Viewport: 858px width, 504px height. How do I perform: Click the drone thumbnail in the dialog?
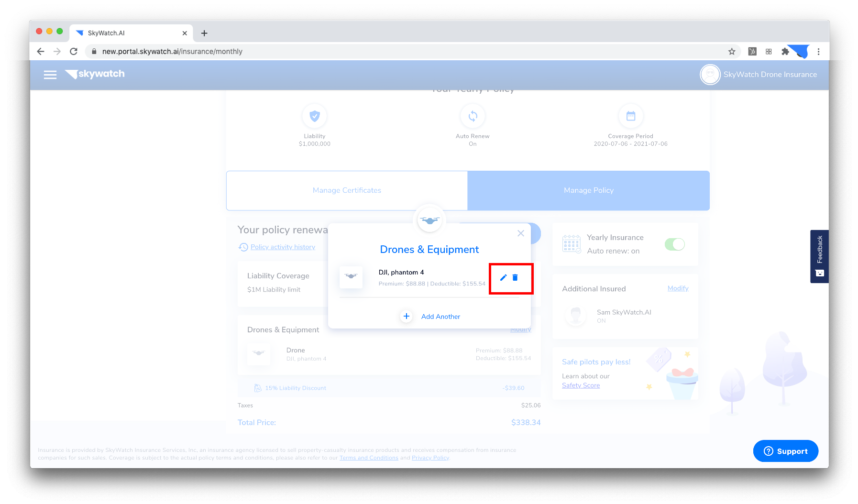click(351, 277)
